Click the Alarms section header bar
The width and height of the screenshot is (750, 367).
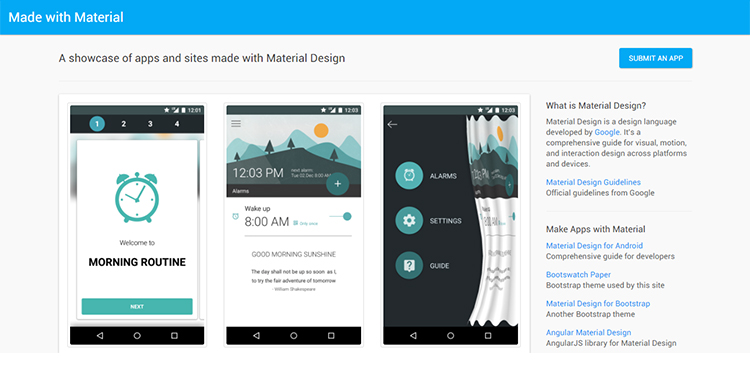click(294, 191)
